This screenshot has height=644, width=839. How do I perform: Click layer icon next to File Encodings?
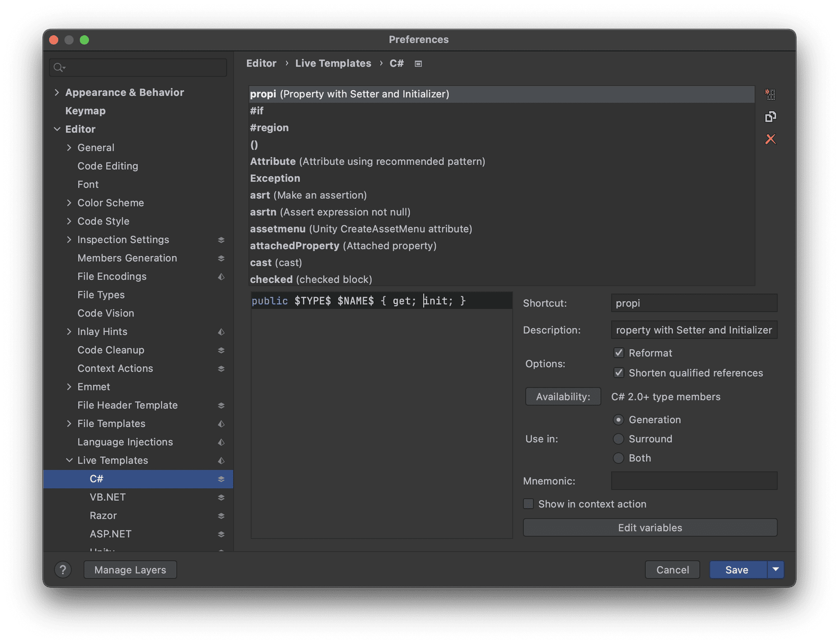[221, 277]
